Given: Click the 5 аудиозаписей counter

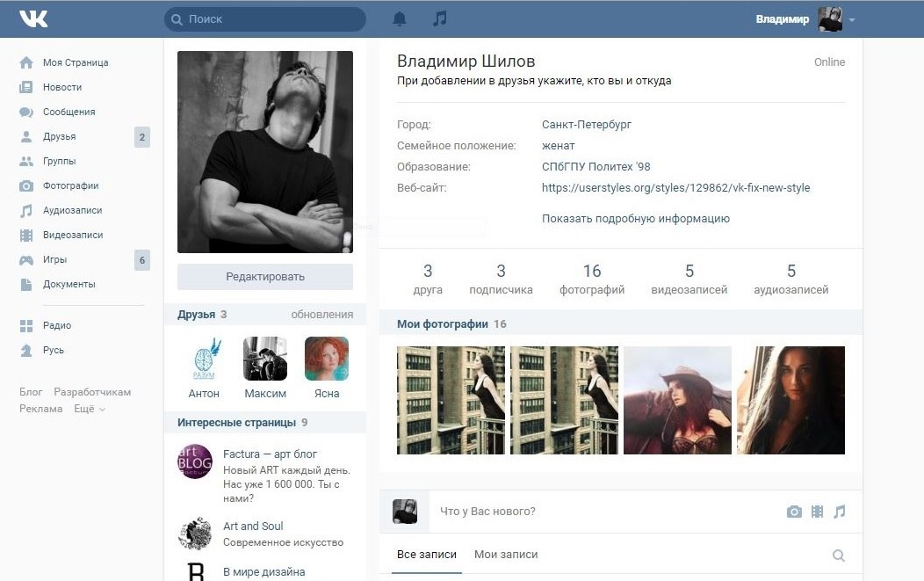Looking at the screenshot, I should point(790,279).
